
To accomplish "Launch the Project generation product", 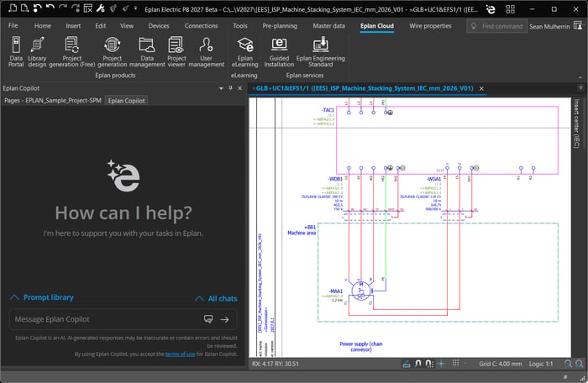I will pyautogui.click(x=112, y=52).
